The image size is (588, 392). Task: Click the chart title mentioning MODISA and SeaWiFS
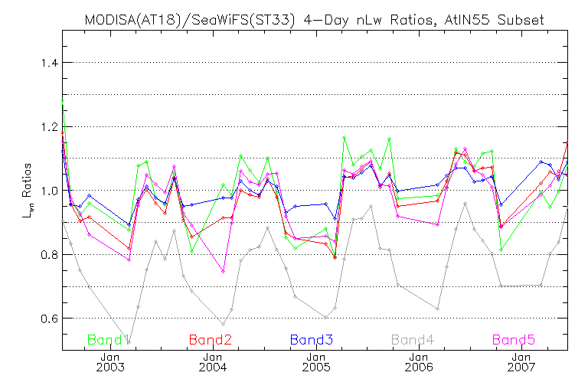click(x=314, y=19)
